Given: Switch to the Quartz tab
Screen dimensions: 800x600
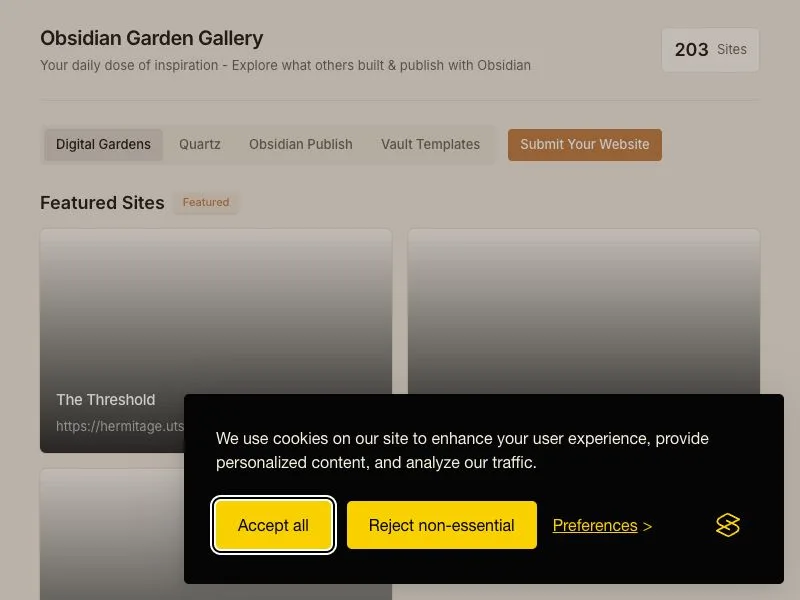Looking at the screenshot, I should point(199,144).
